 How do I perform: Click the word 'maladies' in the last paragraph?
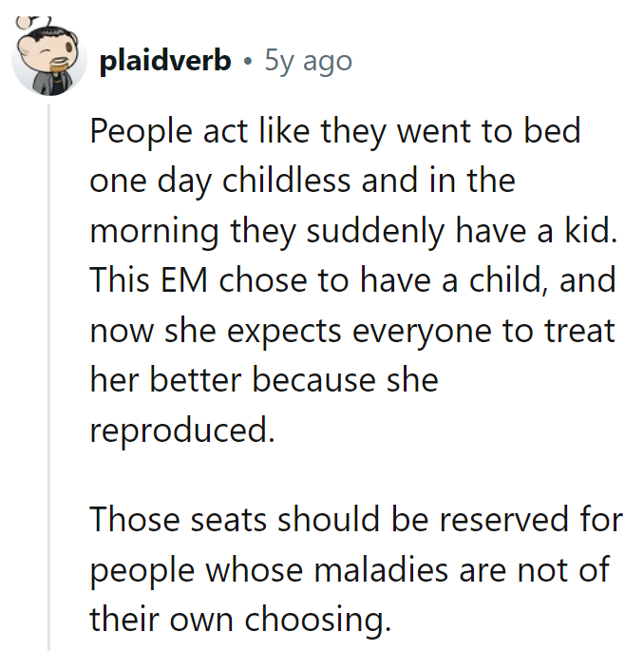point(381,569)
